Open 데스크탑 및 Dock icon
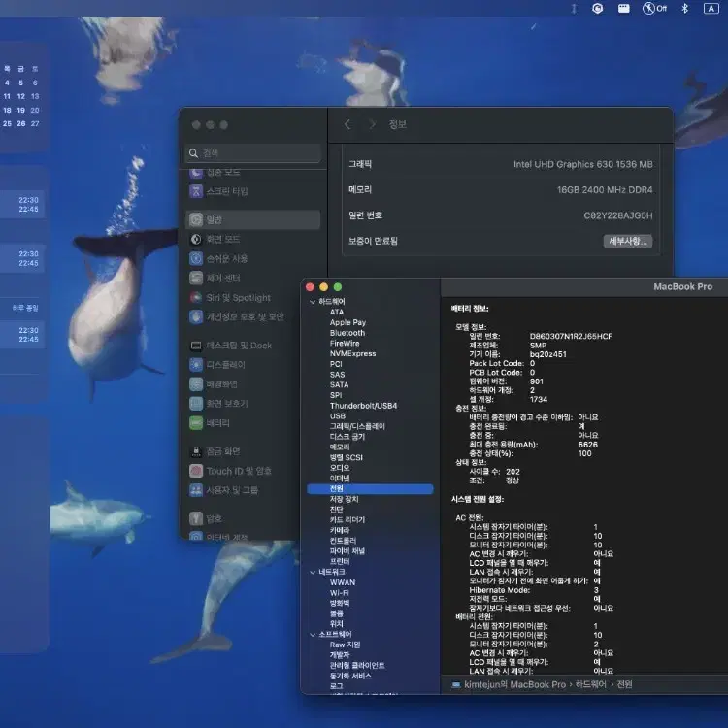This screenshot has width=728, height=728. point(196,346)
